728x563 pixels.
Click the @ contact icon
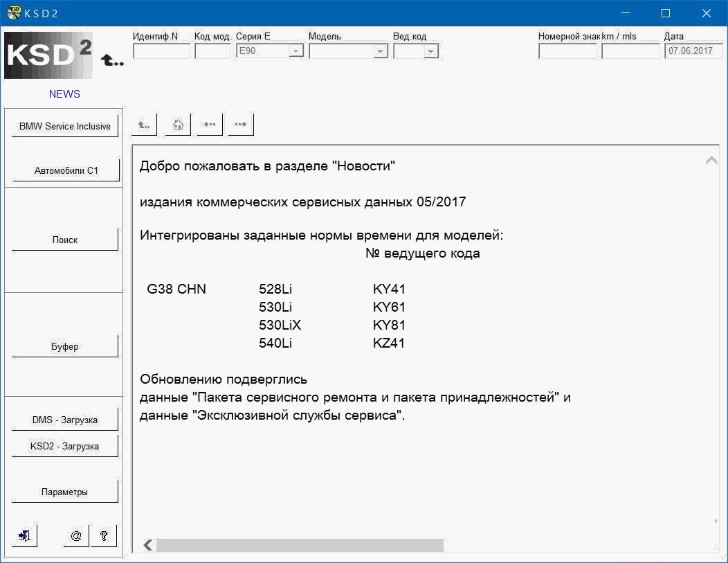76,535
